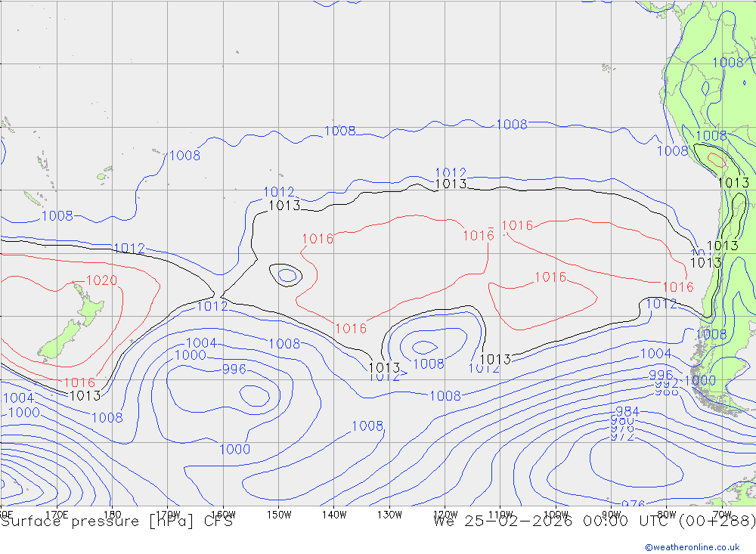This screenshot has height=554, width=756.
Task: Click the 1004 label beside the Chile coast
Action: click(655, 354)
